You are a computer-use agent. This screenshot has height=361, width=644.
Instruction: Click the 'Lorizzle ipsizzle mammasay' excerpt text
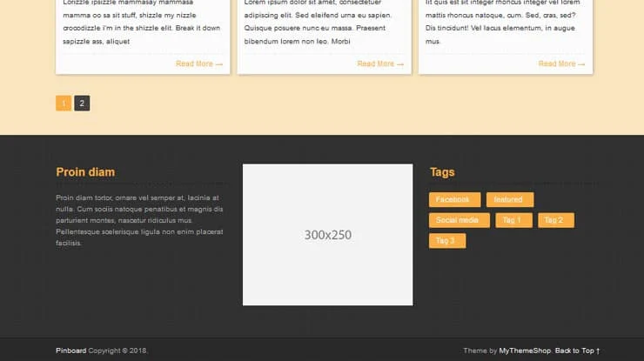(x=142, y=22)
